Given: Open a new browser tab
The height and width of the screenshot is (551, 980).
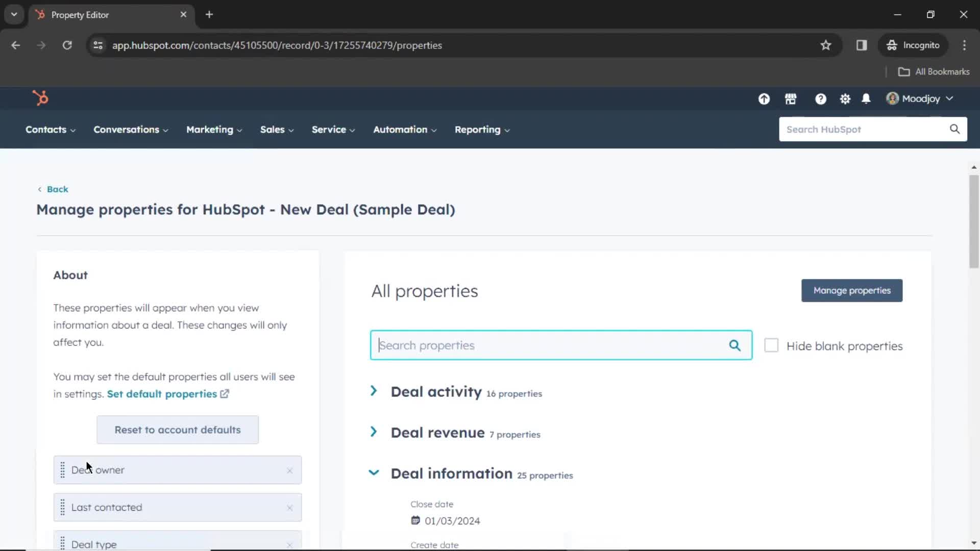Looking at the screenshot, I should 209,14.
